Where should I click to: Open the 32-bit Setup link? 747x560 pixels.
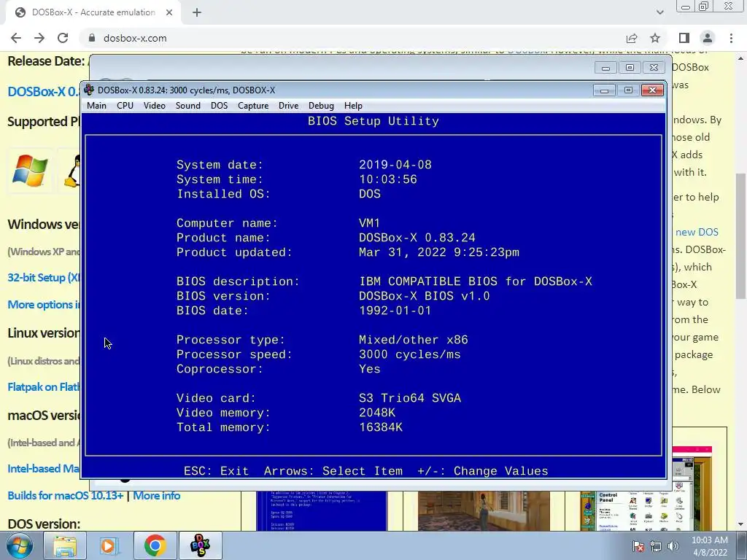pos(44,278)
